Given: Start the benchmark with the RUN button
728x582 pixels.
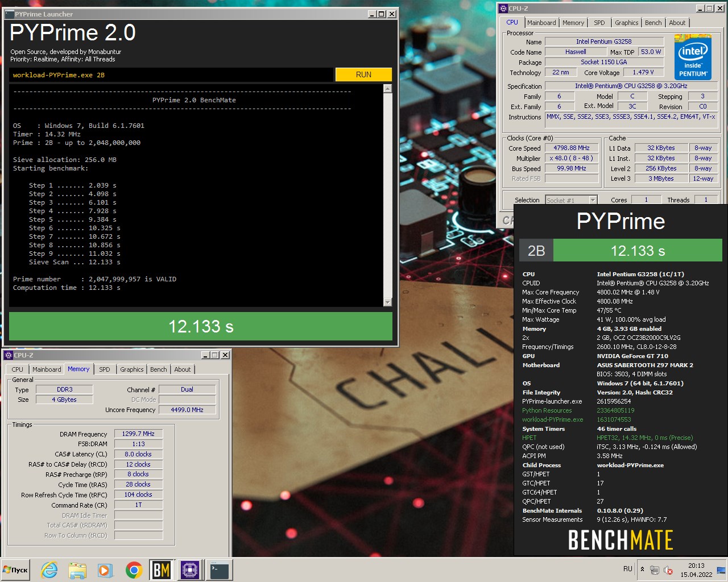Looking at the screenshot, I should [363, 74].
